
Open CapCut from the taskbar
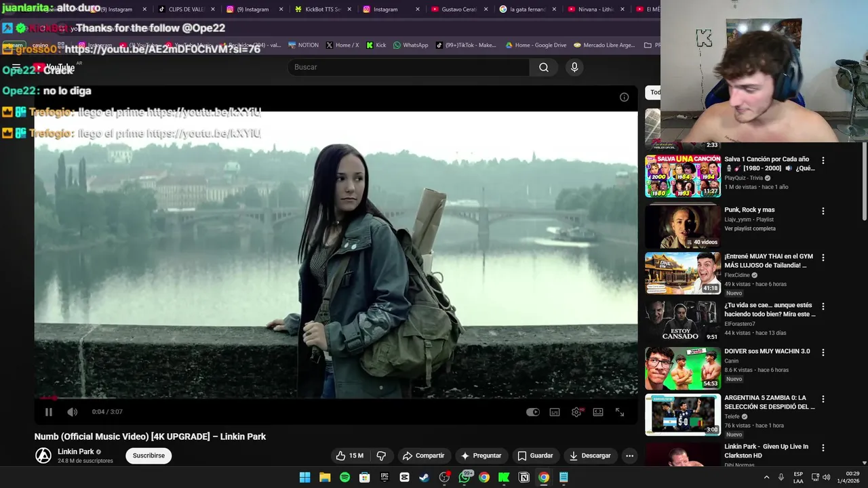coord(404,477)
